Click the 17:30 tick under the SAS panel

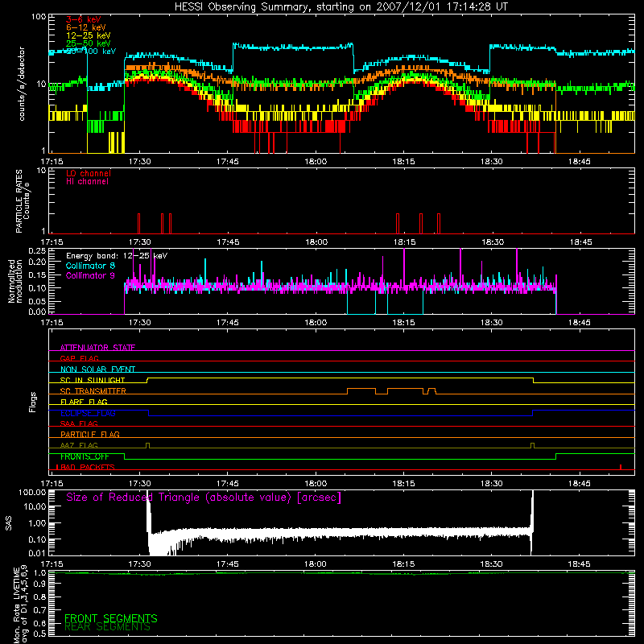139,564
